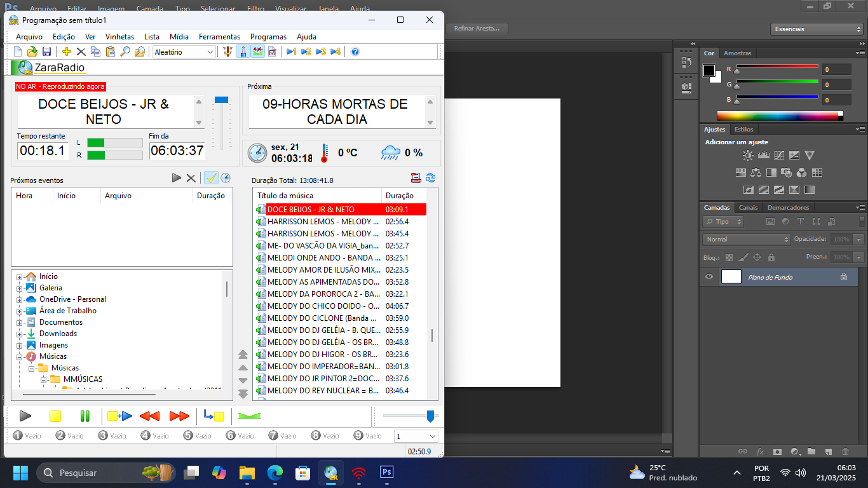Click the play event triangle in Próximos eventos
The height and width of the screenshot is (488, 868).
click(177, 178)
